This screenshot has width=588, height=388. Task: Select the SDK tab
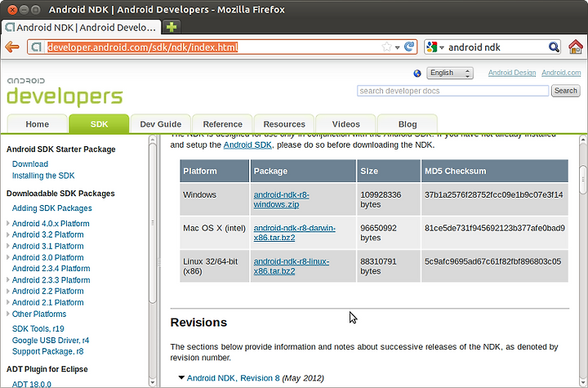click(x=99, y=124)
